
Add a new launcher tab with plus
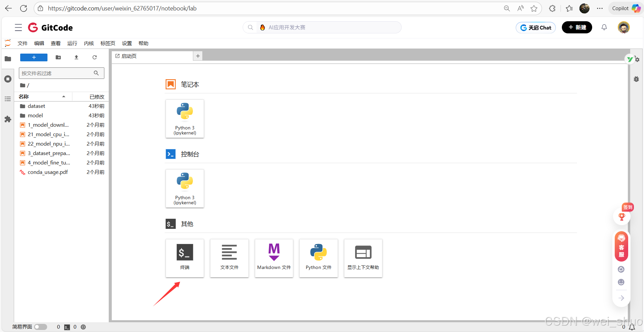(198, 56)
